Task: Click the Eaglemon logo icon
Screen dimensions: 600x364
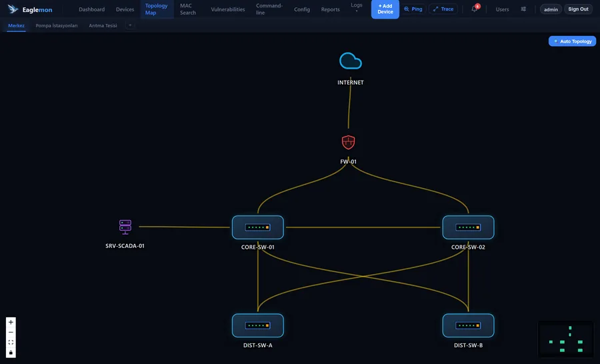Action: (x=13, y=9)
